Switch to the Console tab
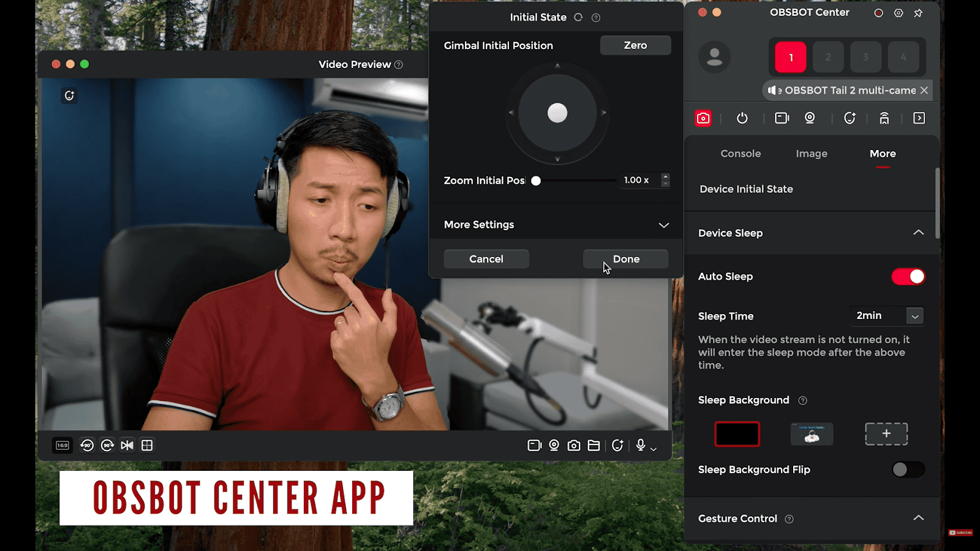This screenshot has height=551, width=980. 741,154
